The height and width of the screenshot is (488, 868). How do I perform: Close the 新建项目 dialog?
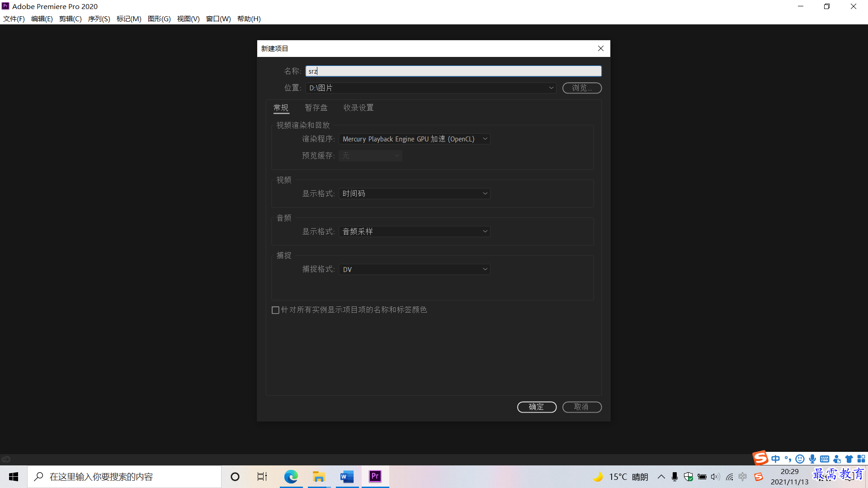coord(600,48)
